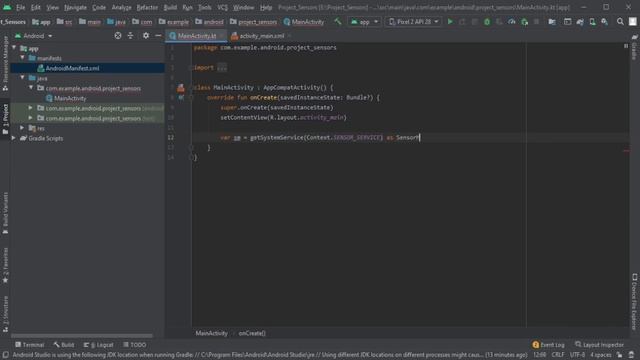Collapse the java folder
Screen dimensions: 640x360
(22, 78)
